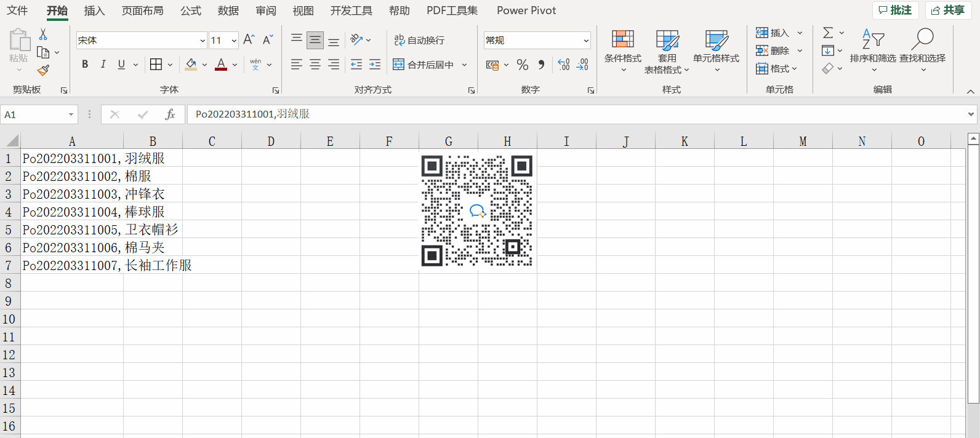Click the Increase Font Size icon
The image size is (980, 438).
(249, 40)
